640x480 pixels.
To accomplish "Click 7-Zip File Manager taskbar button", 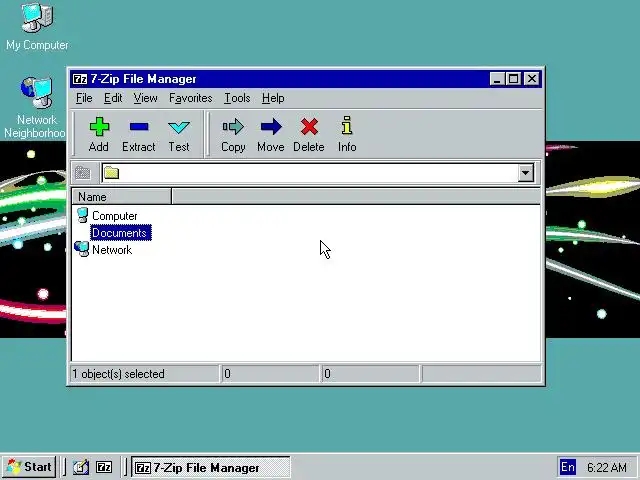I will (x=211, y=467).
